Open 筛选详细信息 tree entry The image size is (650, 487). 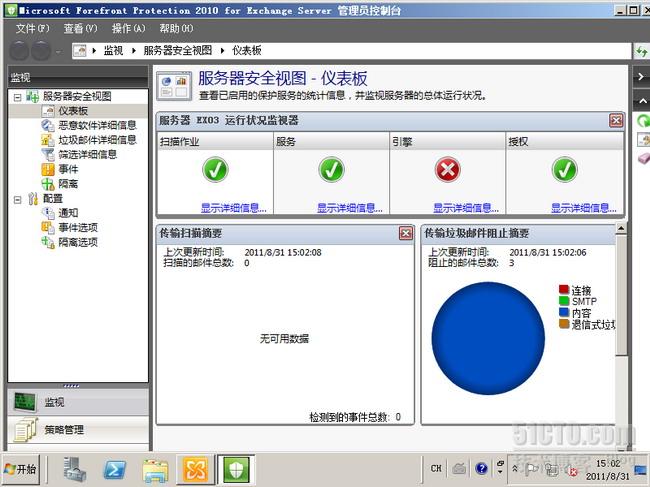(87, 155)
